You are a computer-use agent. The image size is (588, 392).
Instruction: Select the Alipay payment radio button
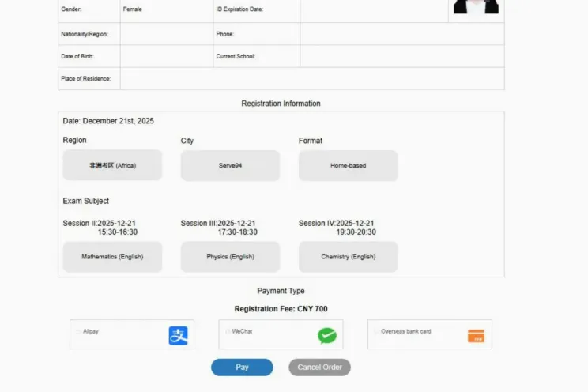78,332
